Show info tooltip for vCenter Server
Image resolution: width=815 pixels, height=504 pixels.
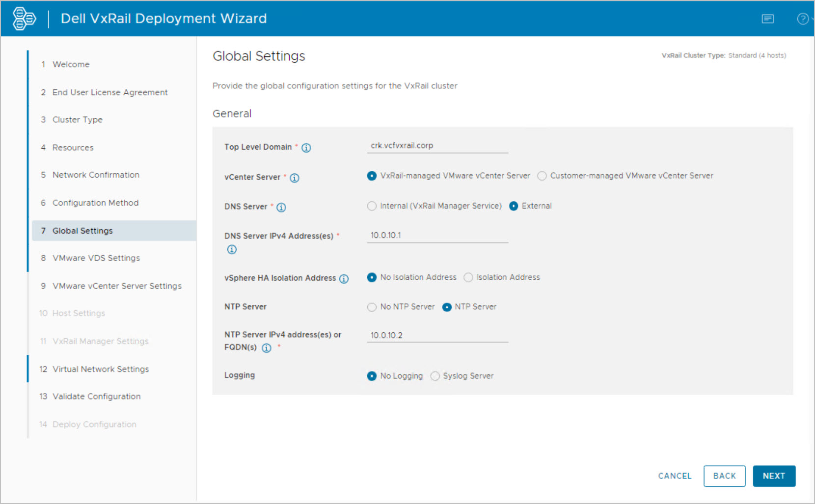tap(295, 178)
